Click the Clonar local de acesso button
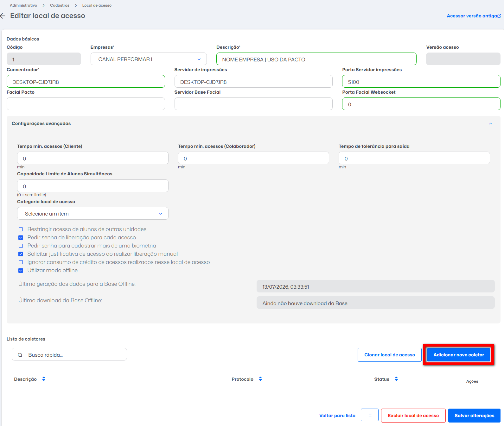The image size is (504, 426). click(x=390, y=355)
